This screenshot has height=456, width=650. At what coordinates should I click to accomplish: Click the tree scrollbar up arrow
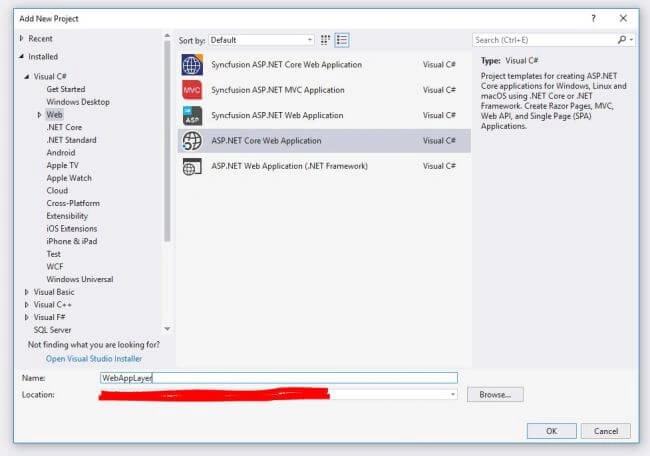pos(167,36)
